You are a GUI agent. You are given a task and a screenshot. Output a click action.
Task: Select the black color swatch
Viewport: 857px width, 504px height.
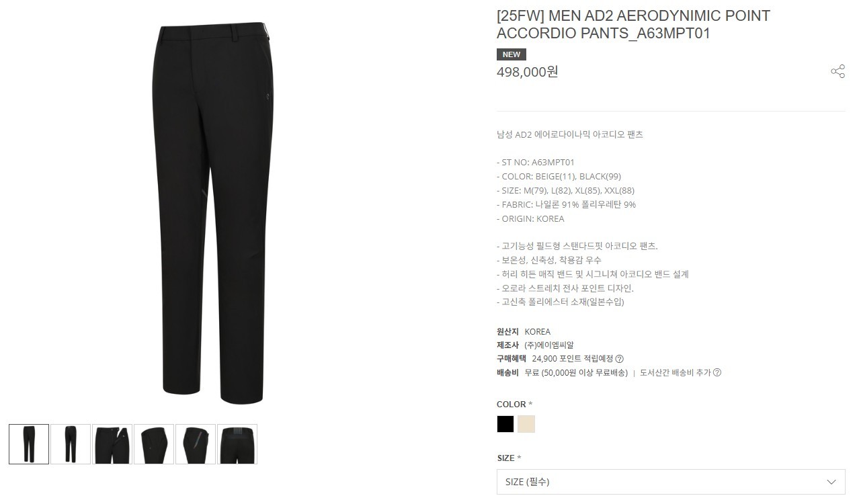505,424
